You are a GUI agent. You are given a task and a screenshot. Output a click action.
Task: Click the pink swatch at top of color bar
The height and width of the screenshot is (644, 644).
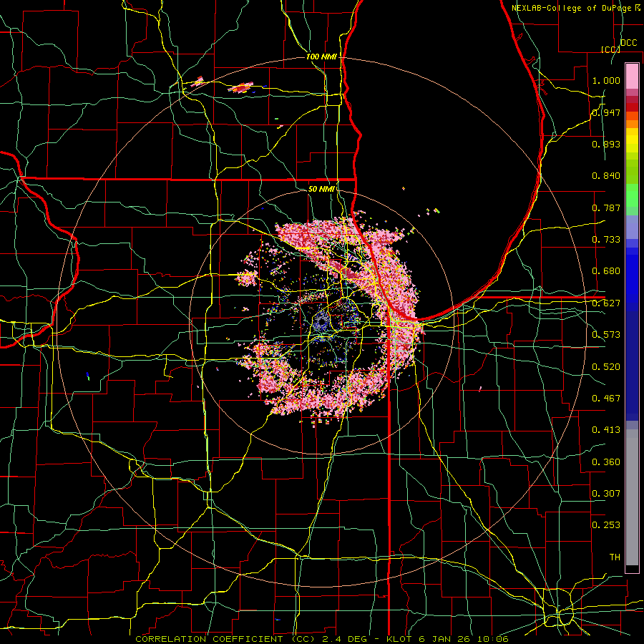click(x=632, y=76)
